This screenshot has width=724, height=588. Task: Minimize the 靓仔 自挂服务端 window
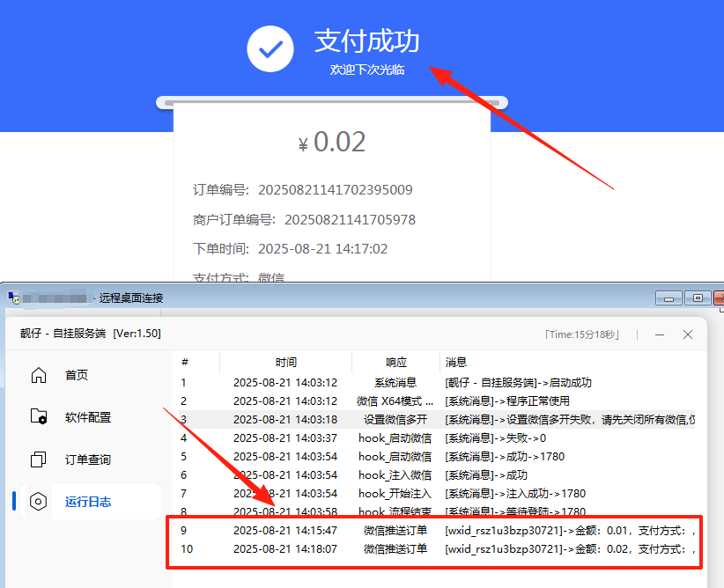click(x=660, y=334)
